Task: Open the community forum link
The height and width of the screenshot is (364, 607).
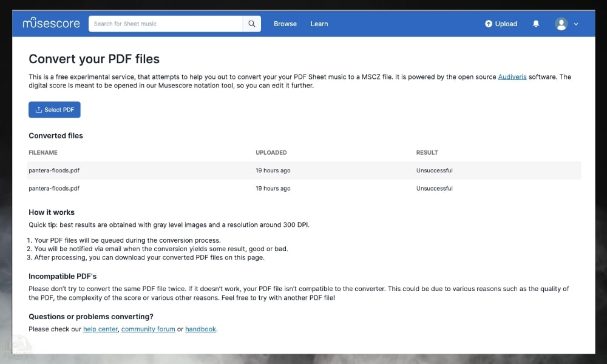Action: (x=148, y=329)
